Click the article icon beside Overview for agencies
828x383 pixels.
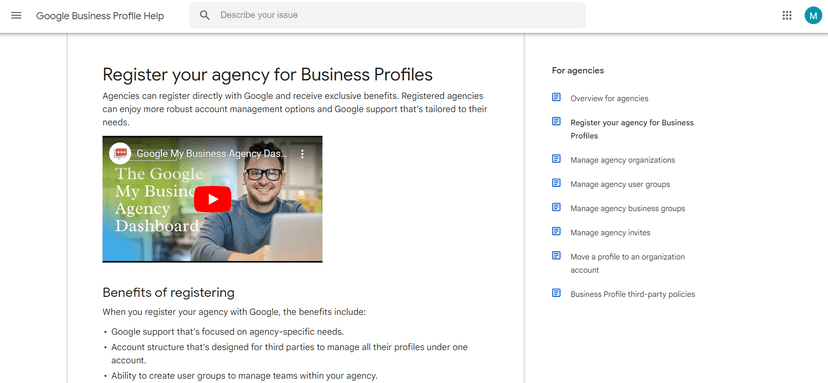[x=556, y=98]
